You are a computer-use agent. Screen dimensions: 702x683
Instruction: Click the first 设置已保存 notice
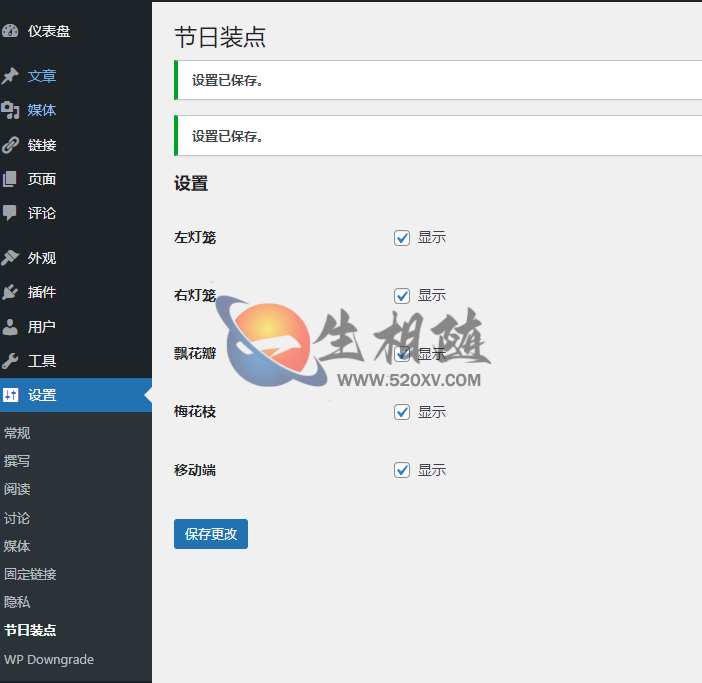click(x=438, y=80)
